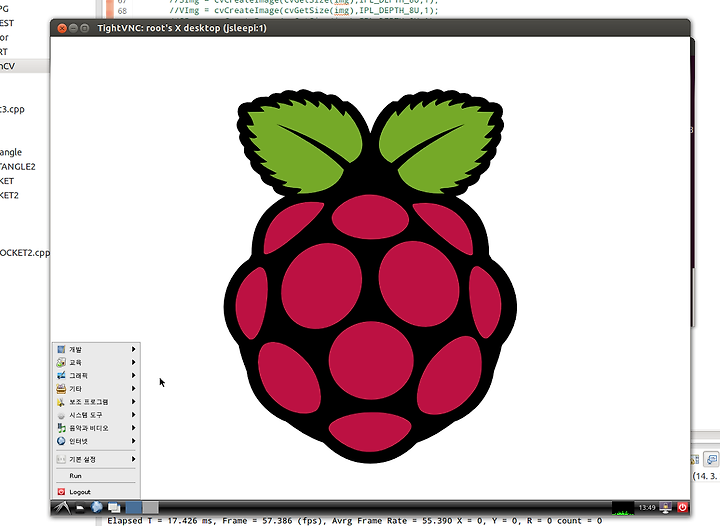This screenshot has height=526, width=720.
Task: Select the KET2 project in the sidebar
Action: coord(9,195)
